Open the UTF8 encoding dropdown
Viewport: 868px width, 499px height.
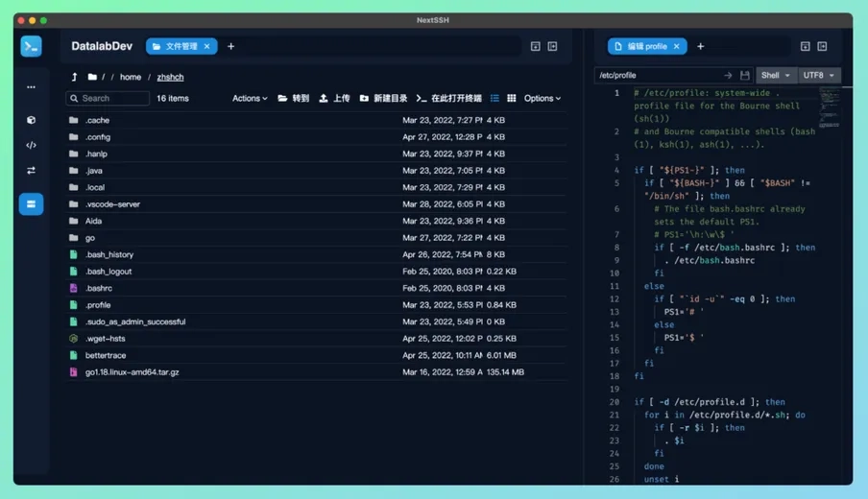click(819, 75)
